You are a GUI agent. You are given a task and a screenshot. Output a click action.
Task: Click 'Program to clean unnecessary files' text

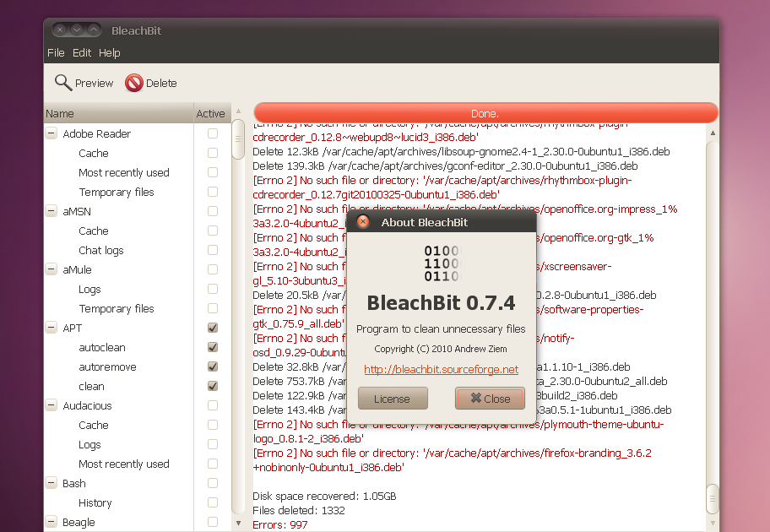click(441, 329)
